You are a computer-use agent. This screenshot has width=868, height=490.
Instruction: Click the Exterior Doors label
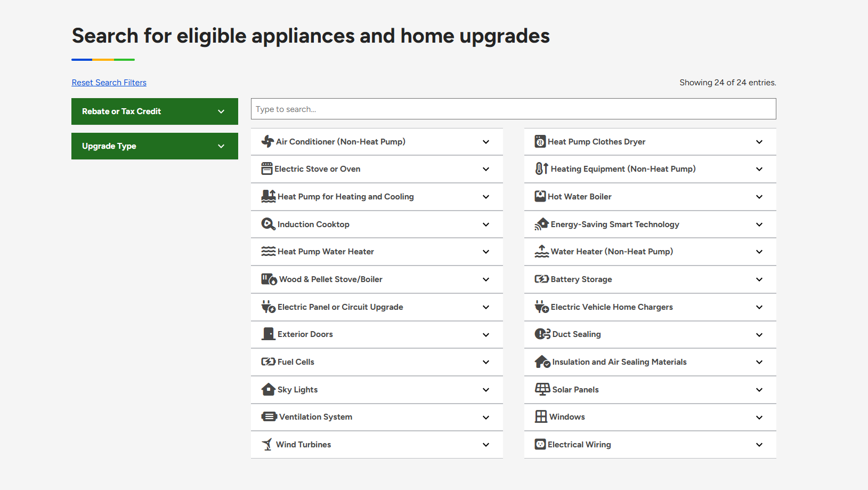click(305, 334)
